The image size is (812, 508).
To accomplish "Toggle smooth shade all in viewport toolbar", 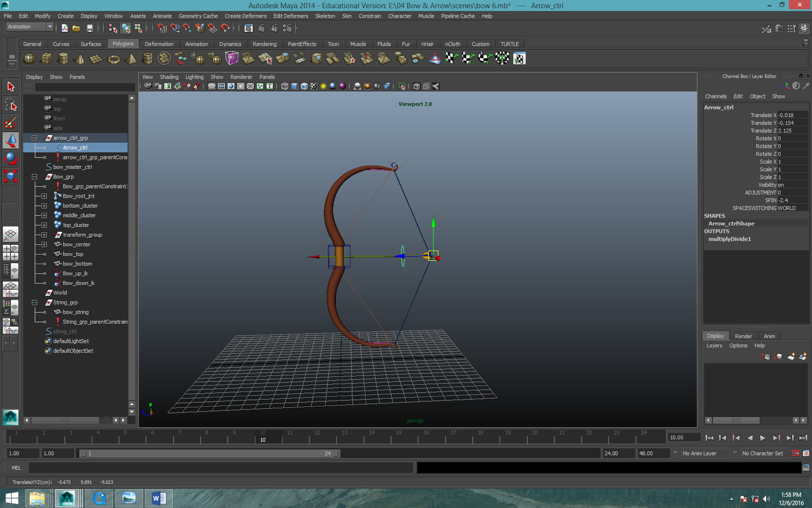I will (x=294, y=86).
